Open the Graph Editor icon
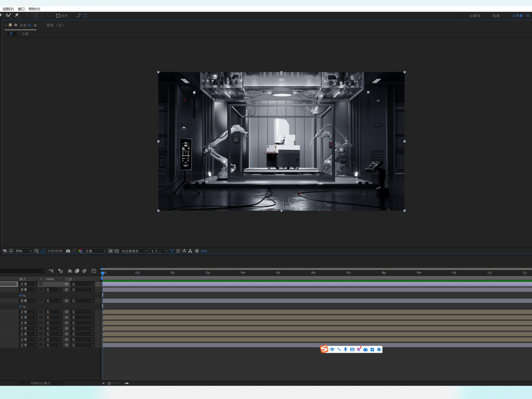 point(94,271)
